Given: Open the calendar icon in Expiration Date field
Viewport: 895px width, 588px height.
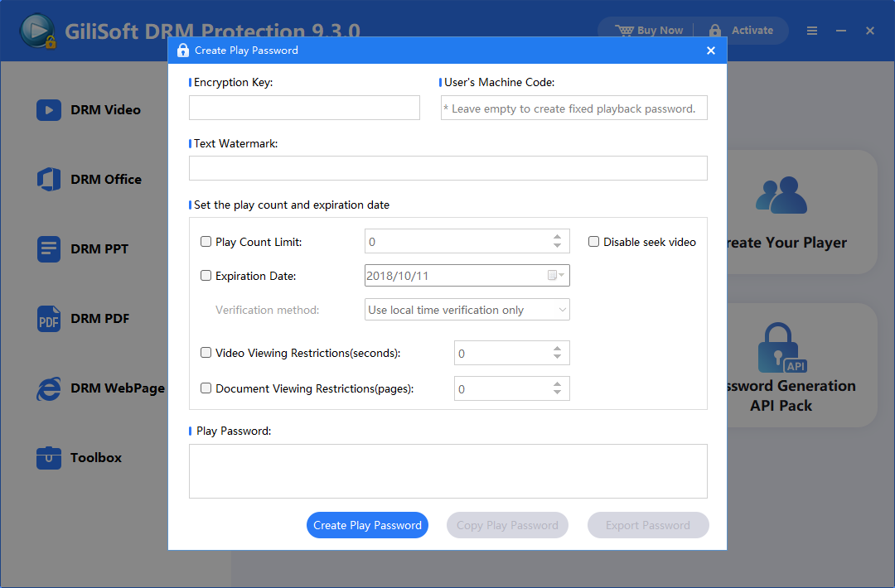Looking at the screenshot, I should 552,276.
